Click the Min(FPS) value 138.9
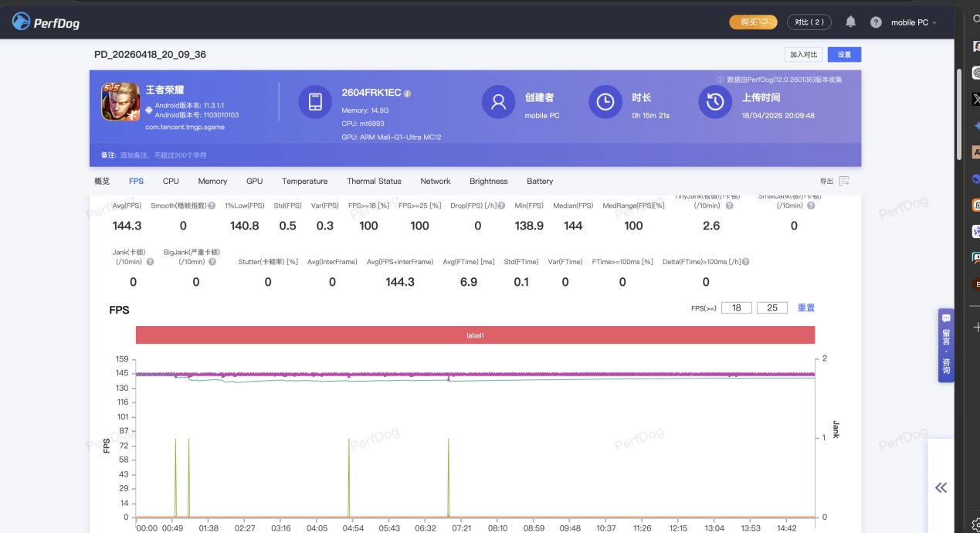The height and width of the screenshot is (533, 980). (529, 226)
